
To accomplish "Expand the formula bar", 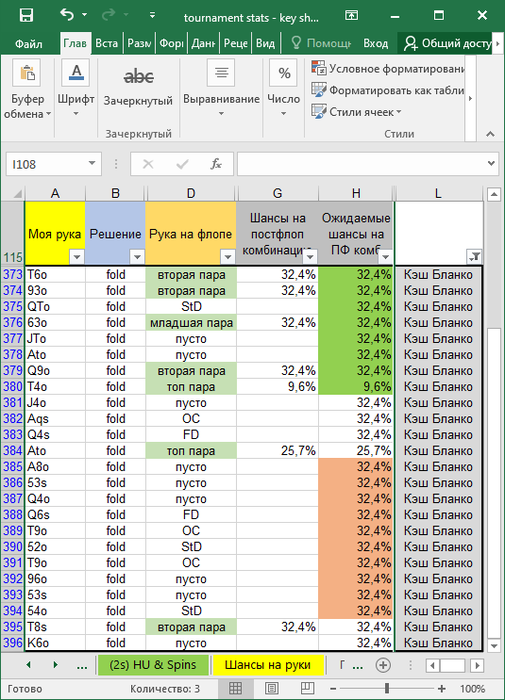I will (491, 163).
